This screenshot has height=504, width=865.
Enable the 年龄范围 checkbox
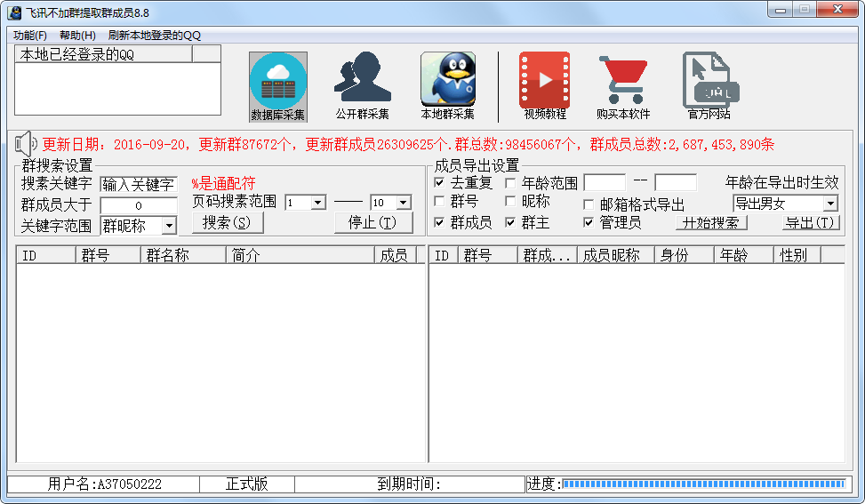point(510,182)
